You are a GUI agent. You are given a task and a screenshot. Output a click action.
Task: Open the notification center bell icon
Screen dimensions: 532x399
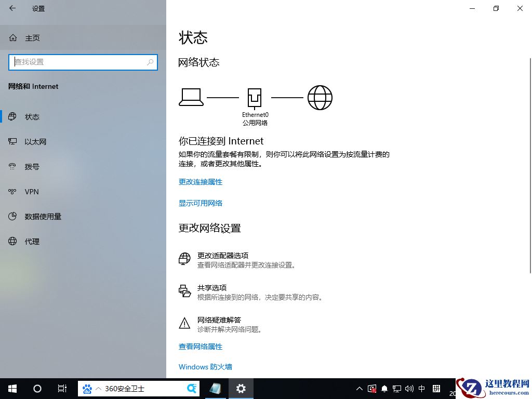click(x=384, y=389)
